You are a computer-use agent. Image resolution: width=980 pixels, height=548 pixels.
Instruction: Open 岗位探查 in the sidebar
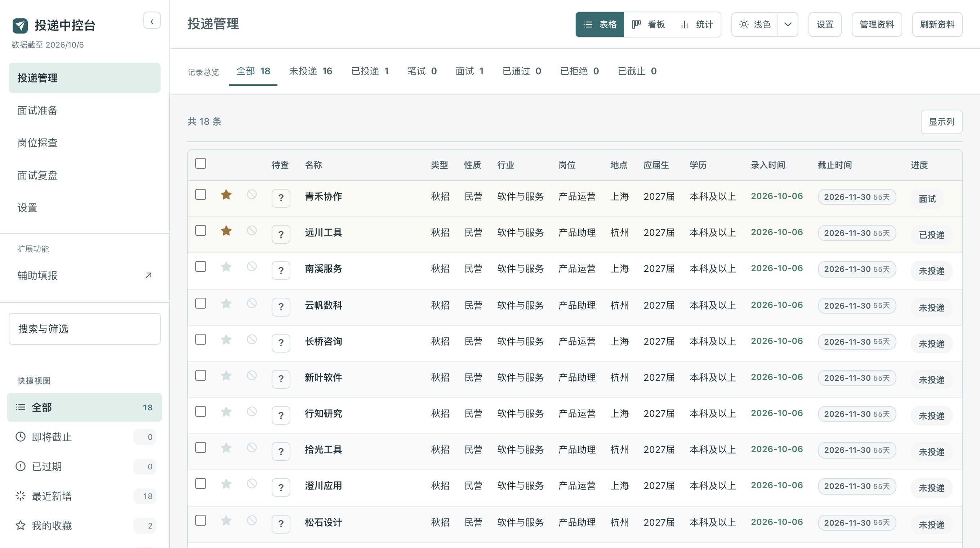(84, 143)
